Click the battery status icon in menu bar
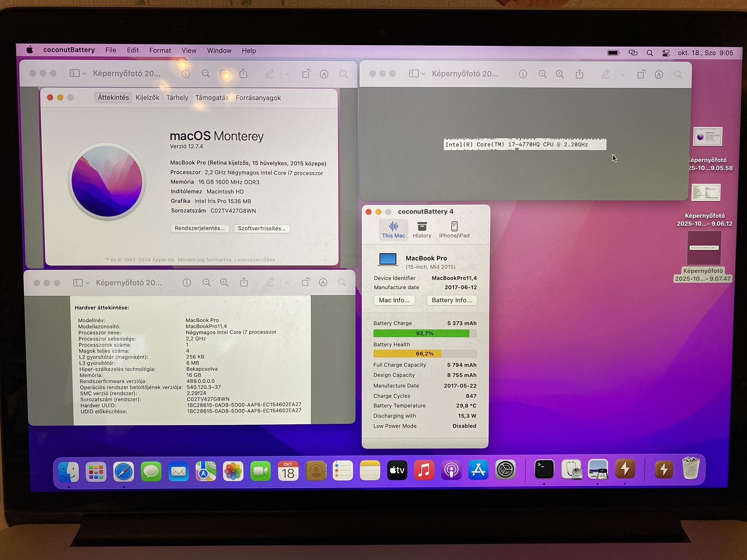Viewport: 747px width, 560px height. click(613, 53)
